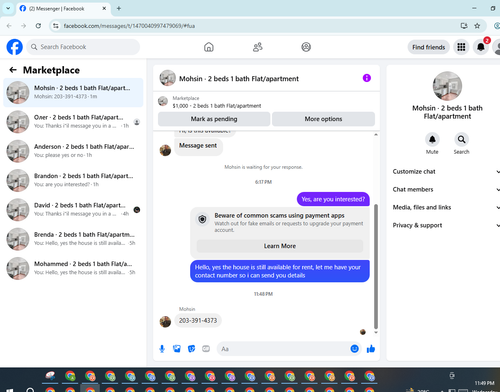
Task: Open Brenda conversation in list
Action: [73, 239]
